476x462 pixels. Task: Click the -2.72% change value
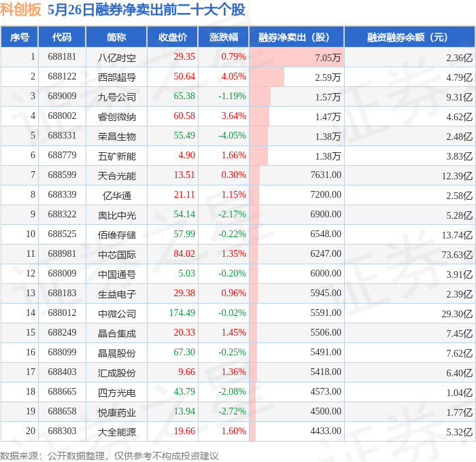(233, 412)
